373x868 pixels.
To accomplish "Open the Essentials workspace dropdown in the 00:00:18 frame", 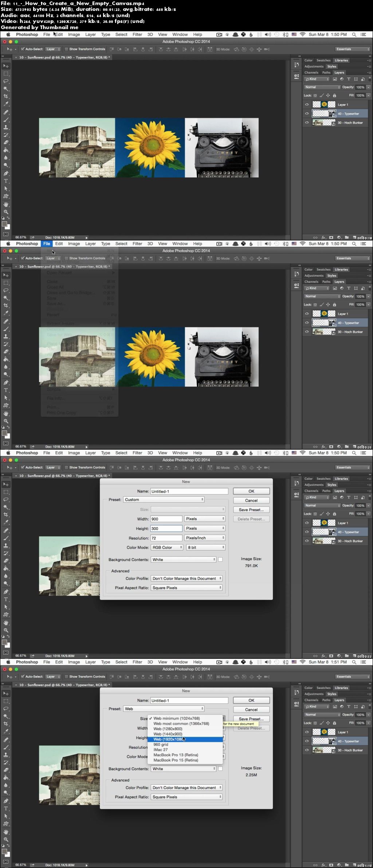I will (353, 49).
